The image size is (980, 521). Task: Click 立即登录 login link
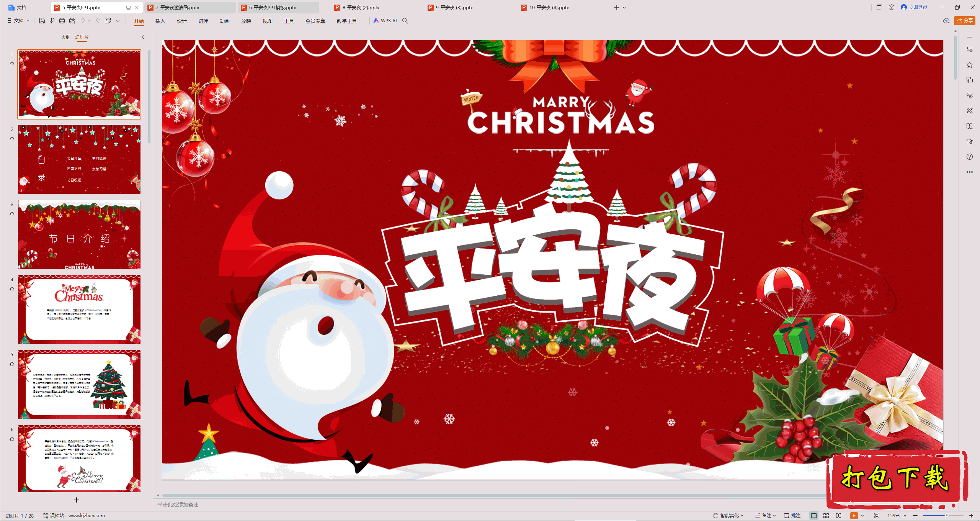point(914,7)
